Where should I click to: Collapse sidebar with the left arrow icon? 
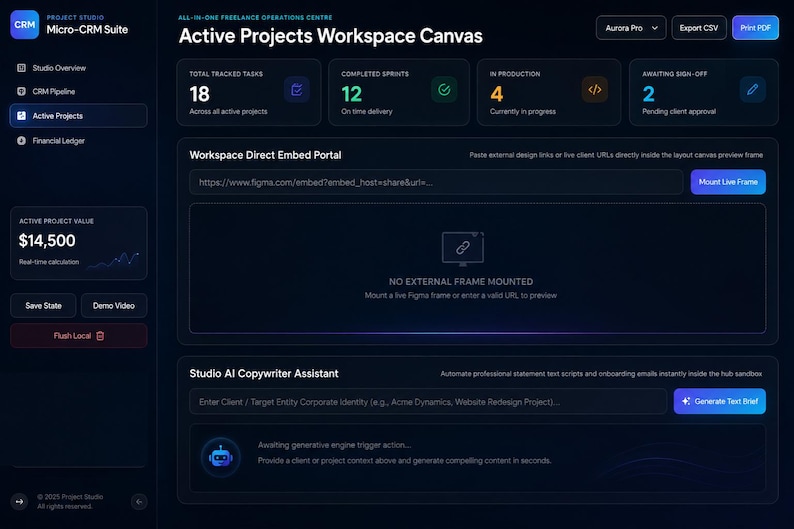[139, 502]
